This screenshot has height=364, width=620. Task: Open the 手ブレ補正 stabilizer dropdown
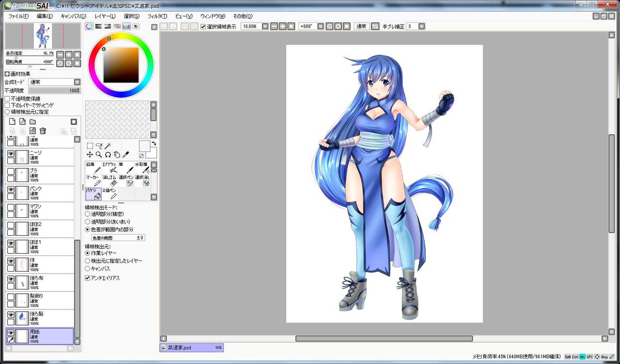pos(421,26)
